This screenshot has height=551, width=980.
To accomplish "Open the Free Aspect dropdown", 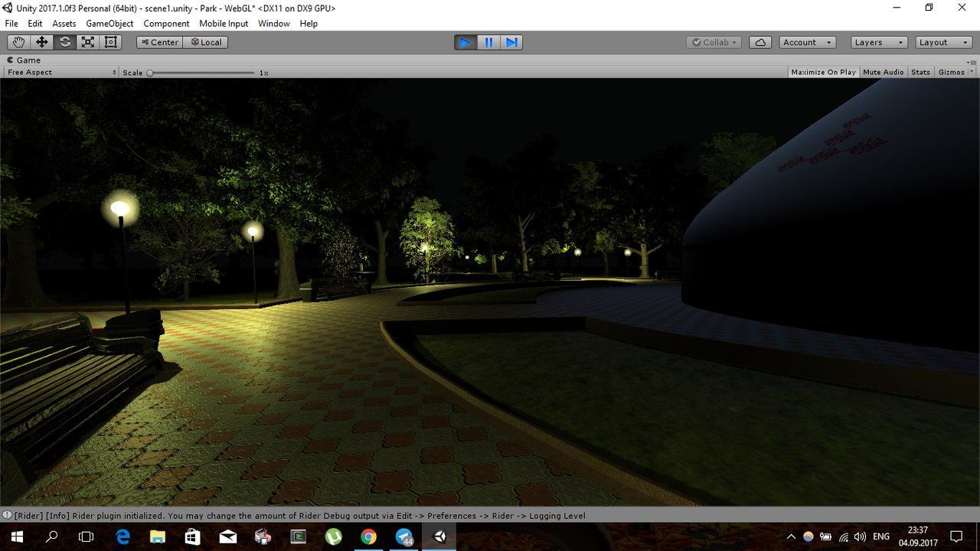I will click(61, 72).
